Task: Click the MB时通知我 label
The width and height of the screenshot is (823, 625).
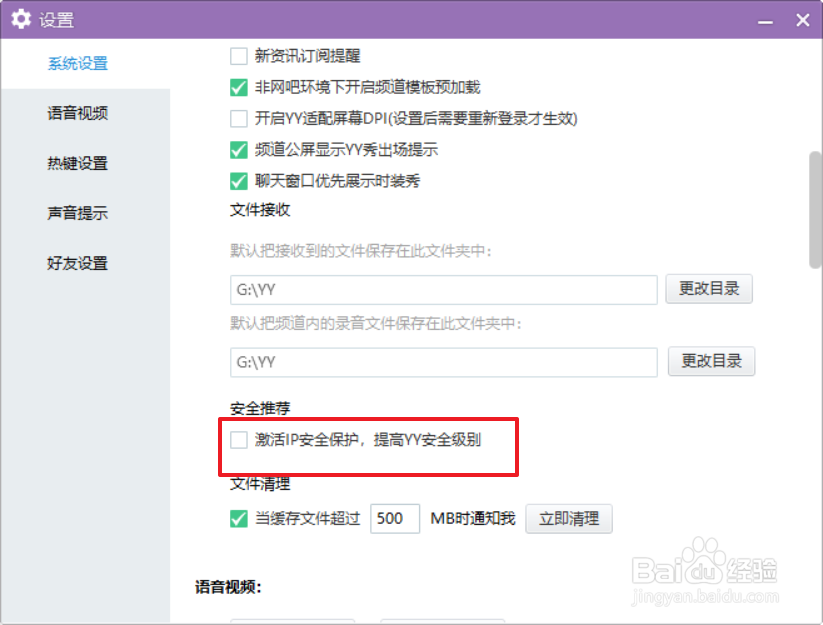Action: coord(473,518)
